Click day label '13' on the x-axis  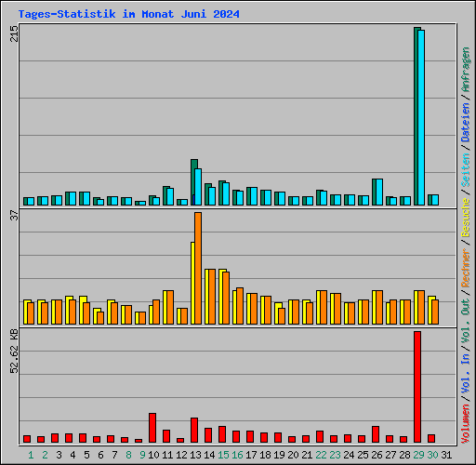(195, 455)
